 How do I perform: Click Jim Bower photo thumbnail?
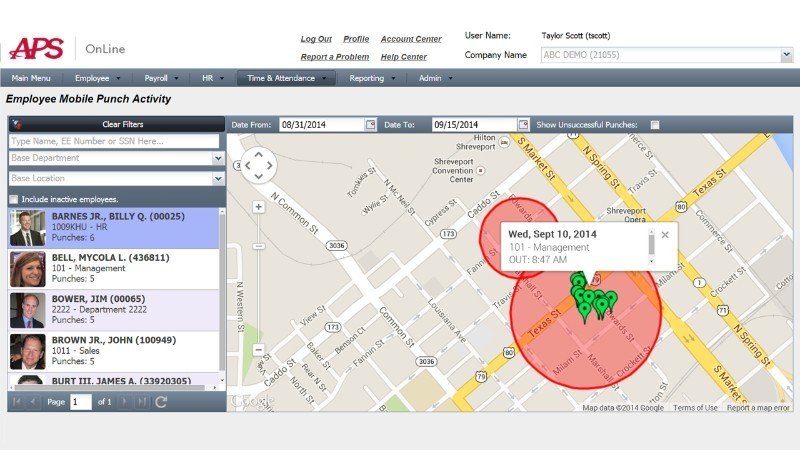[x=28, y=310]
